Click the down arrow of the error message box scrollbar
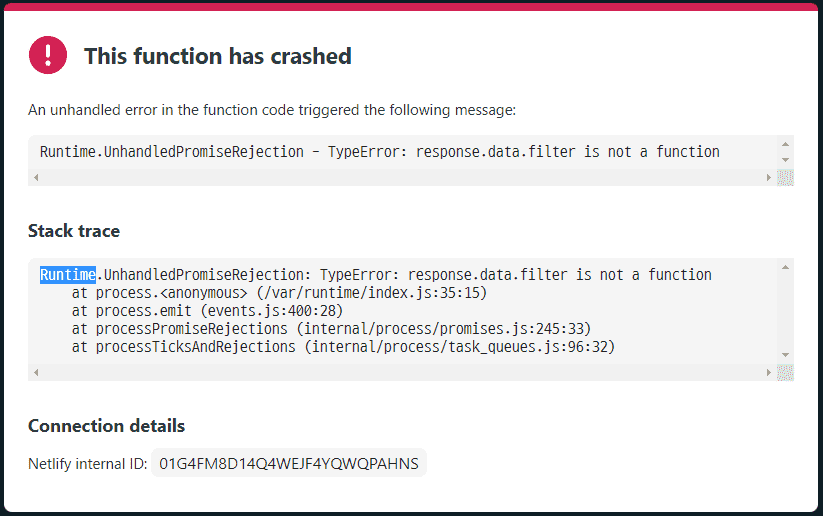Image resolution: width=823 pixels, height=516 pixels. point(785,160)
